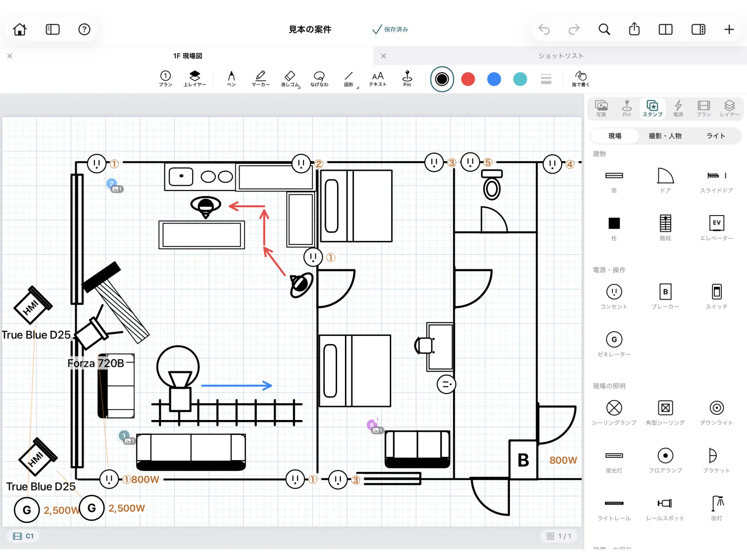Screen dimensions: 747x560
Task: Choose the コンセント outlet stamp
Action: point(614,296)
